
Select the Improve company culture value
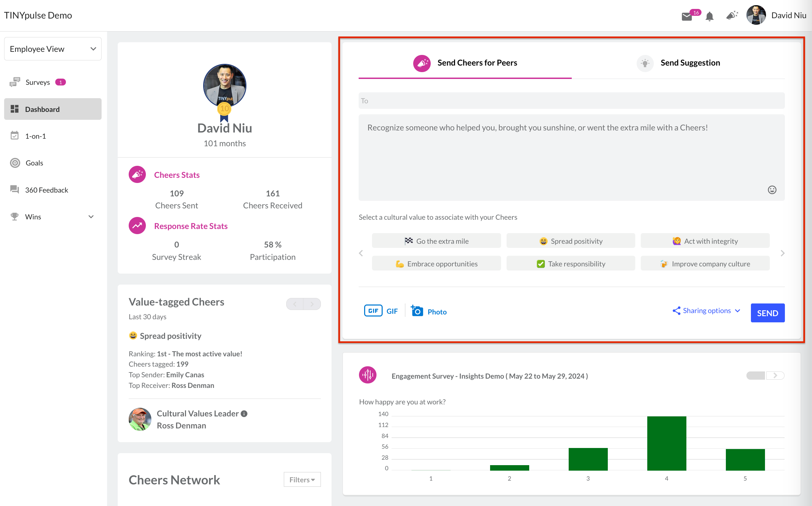(x=705, y=263)
